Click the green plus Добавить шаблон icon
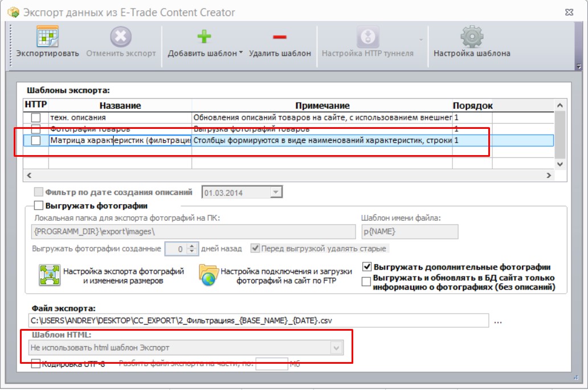Viewport: 588px width, 390px height. (x=204, y=37)
